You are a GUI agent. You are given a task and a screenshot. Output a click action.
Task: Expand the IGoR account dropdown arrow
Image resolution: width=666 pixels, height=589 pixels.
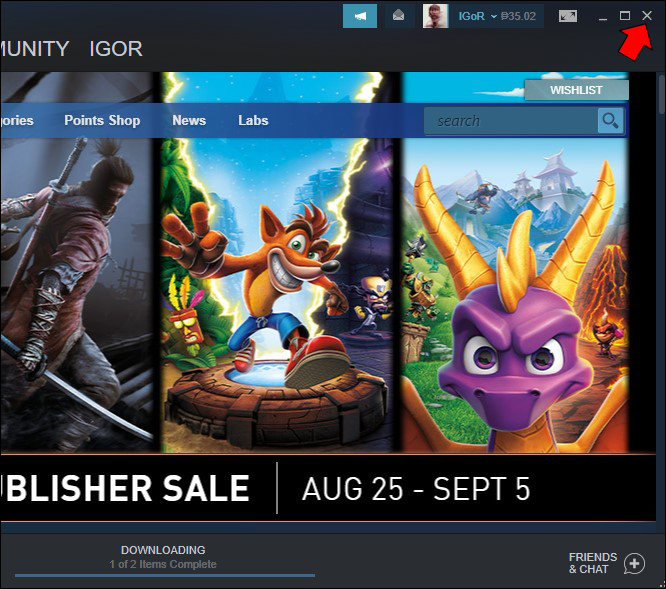click(494, 16)
